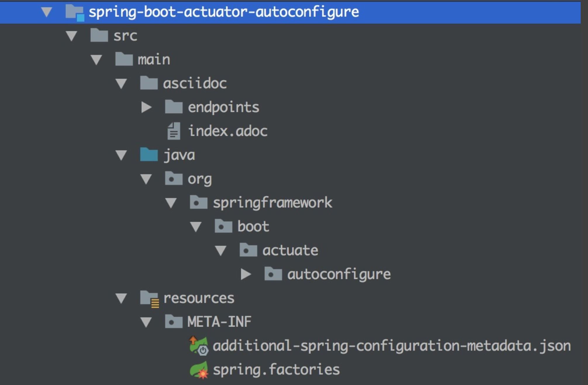Collapse the springframework package

170,202
